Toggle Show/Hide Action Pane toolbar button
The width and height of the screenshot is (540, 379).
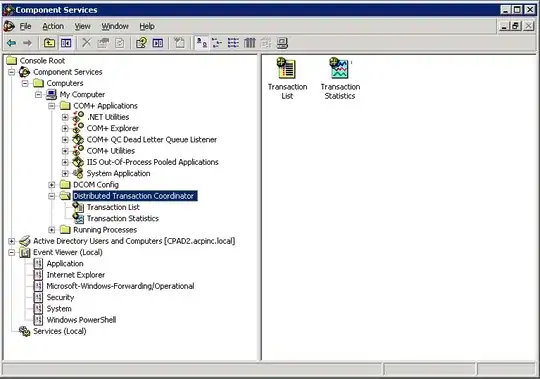click(158, 43)
